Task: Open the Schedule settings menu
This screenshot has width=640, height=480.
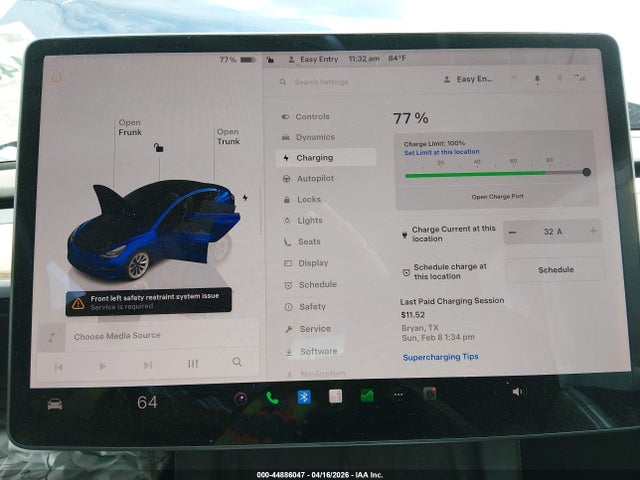Action: pyautogui.click(x=310, y=284)
